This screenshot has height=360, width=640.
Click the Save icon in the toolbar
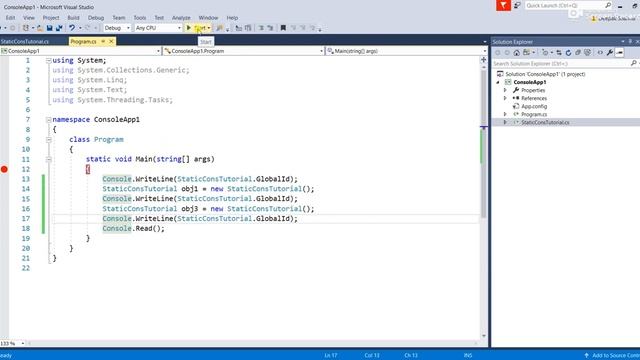pyautogui.click(x=49, y=28)
